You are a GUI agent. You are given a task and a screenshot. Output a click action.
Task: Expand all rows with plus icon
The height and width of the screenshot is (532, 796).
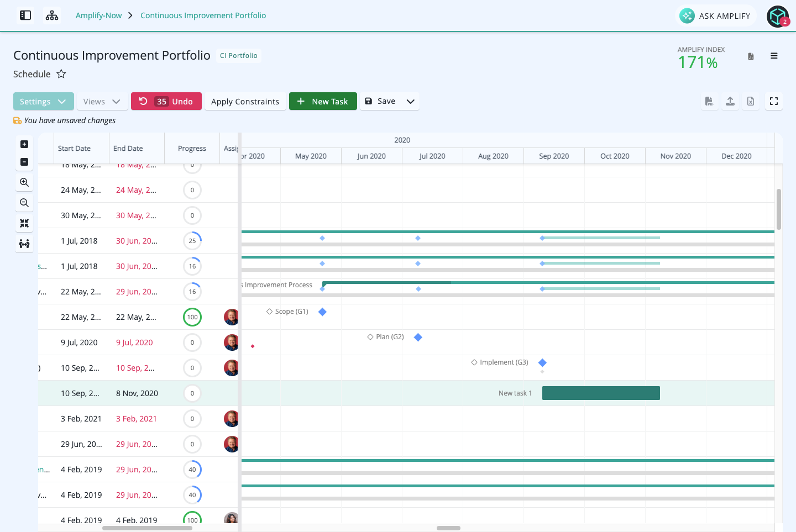[24, 144]
